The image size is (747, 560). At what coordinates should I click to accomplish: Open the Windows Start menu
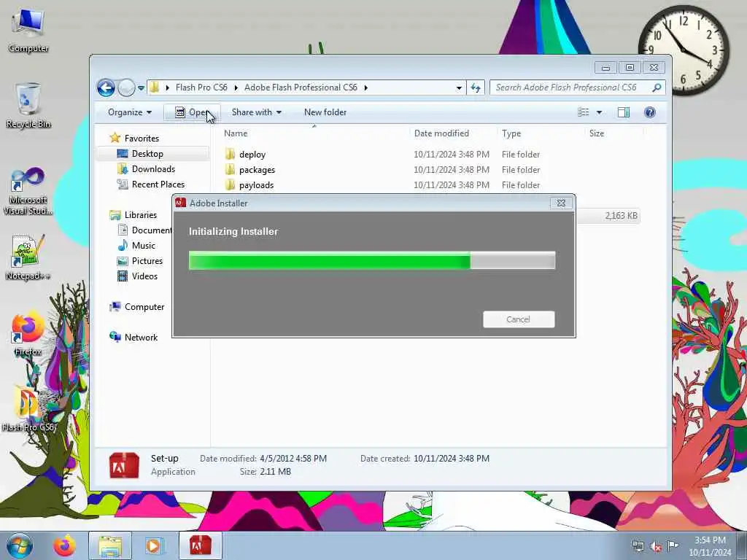(x=20, y=545)
